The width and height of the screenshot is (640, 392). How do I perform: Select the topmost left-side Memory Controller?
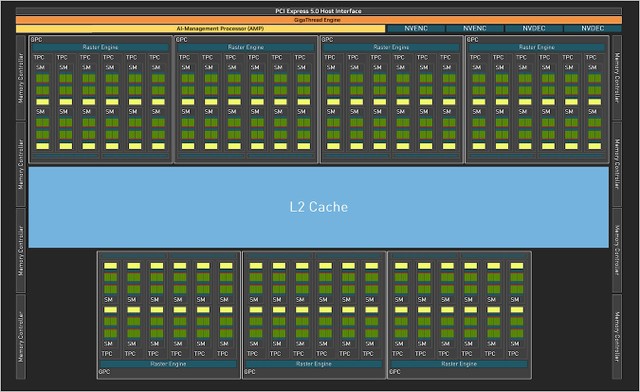pyautogui.click(x=21, y=78)
